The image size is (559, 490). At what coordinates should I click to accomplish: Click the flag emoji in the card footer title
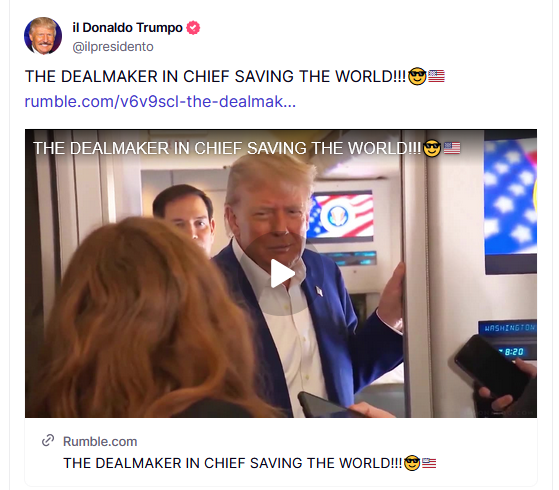(x=429, y=463)
